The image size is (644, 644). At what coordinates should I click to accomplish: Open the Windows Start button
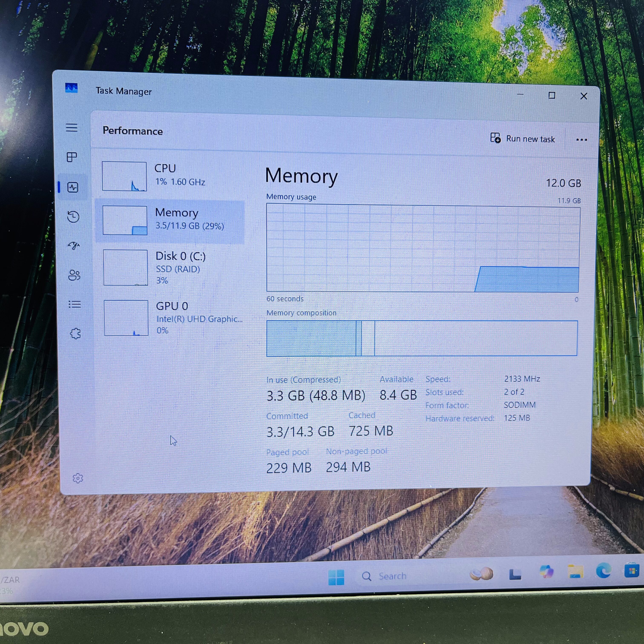(x=336, y=577)
